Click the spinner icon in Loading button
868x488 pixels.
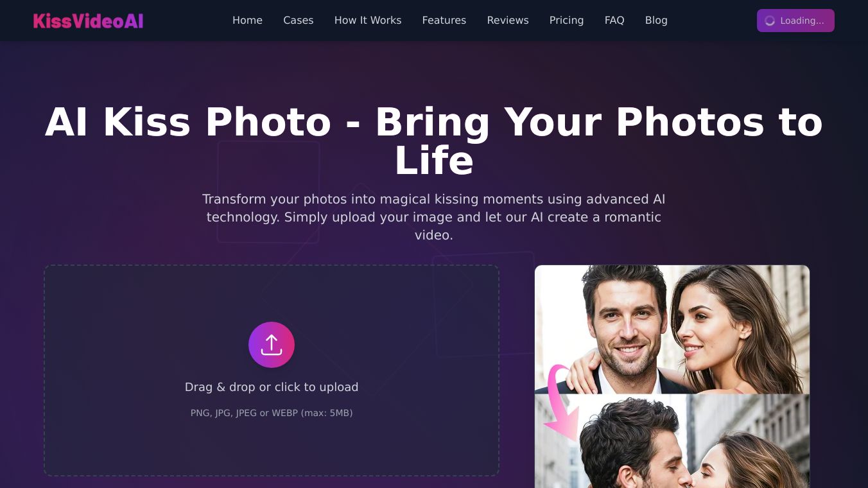[x=770, y=21]
